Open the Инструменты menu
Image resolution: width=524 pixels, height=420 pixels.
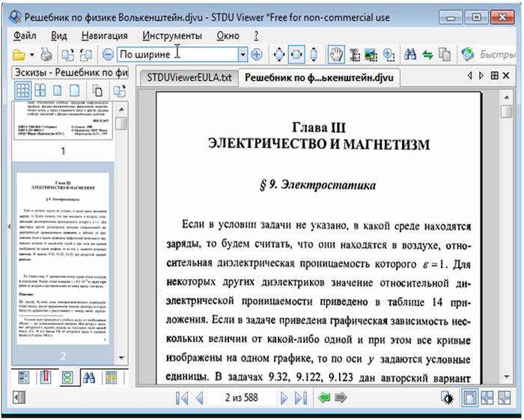pos(172,35)
